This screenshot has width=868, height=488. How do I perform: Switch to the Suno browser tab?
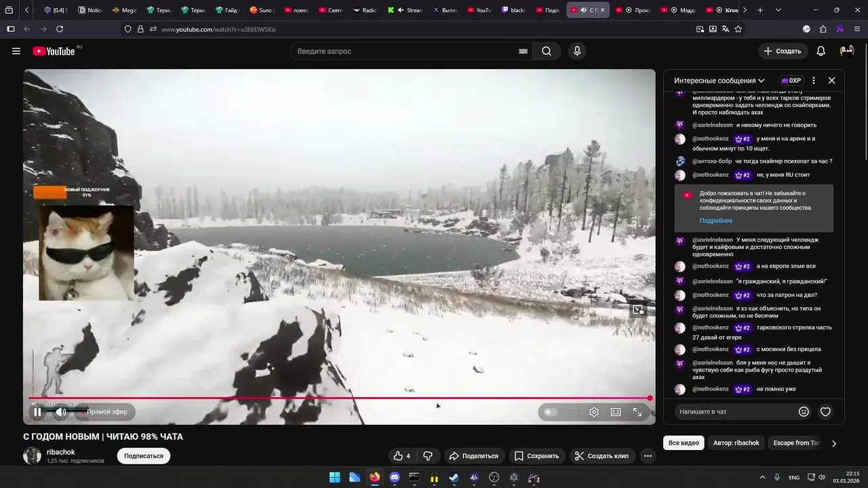(261, 10)
